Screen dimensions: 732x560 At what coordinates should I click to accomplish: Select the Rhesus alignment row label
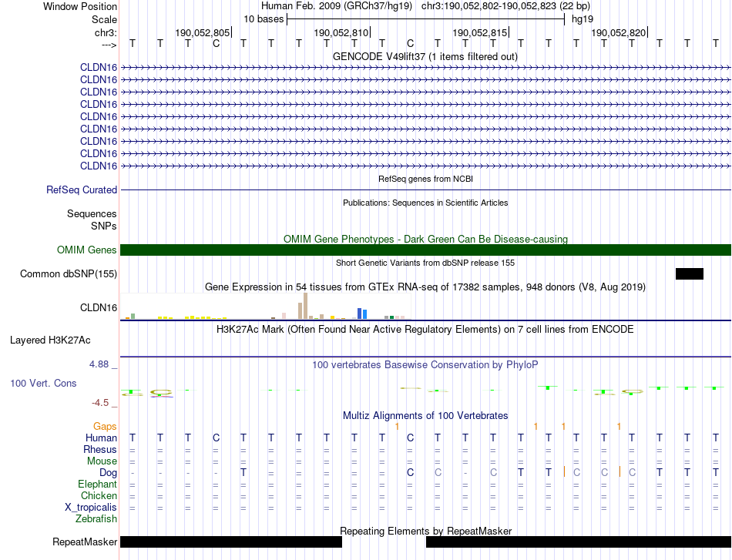click(100, 449)
